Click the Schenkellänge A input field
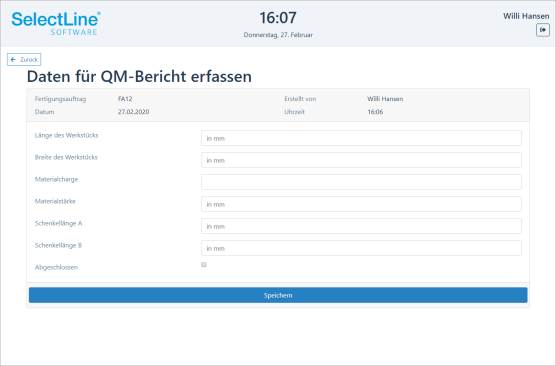This screenshot has height=366, width=556. [361, 226]
